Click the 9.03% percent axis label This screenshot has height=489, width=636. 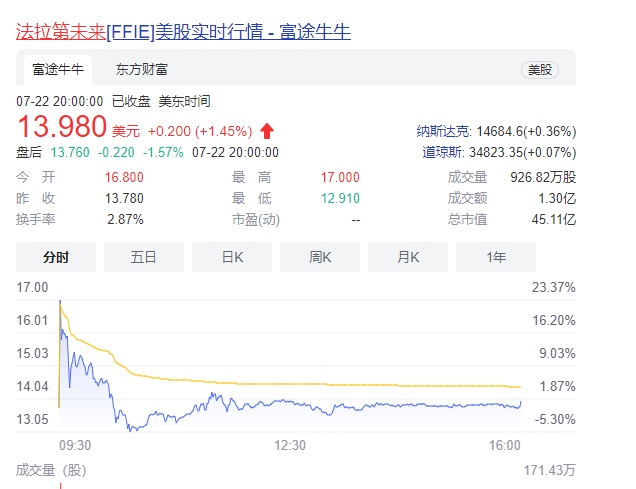[x=557, y=353]
